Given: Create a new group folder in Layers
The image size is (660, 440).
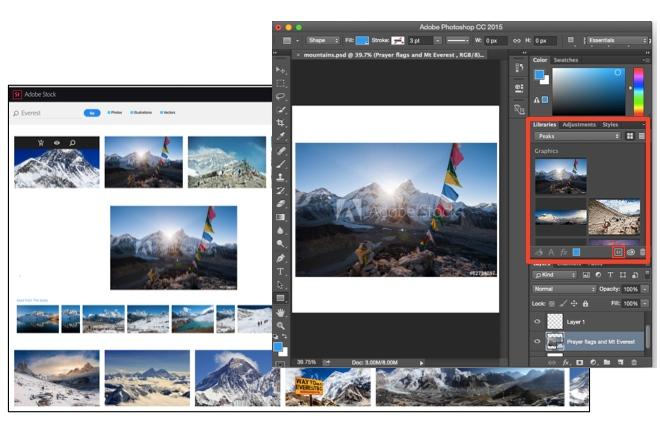Looking at the screenshot, I should point(607,362).
